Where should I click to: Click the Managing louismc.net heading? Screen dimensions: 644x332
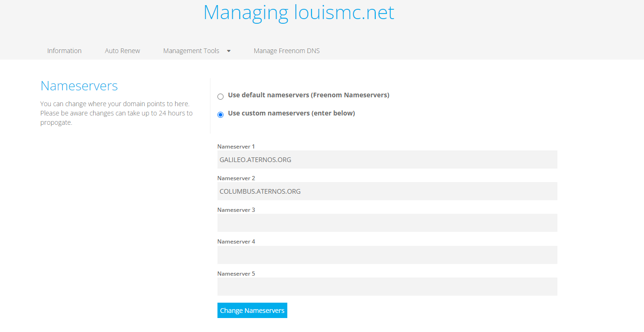point(299,12)
